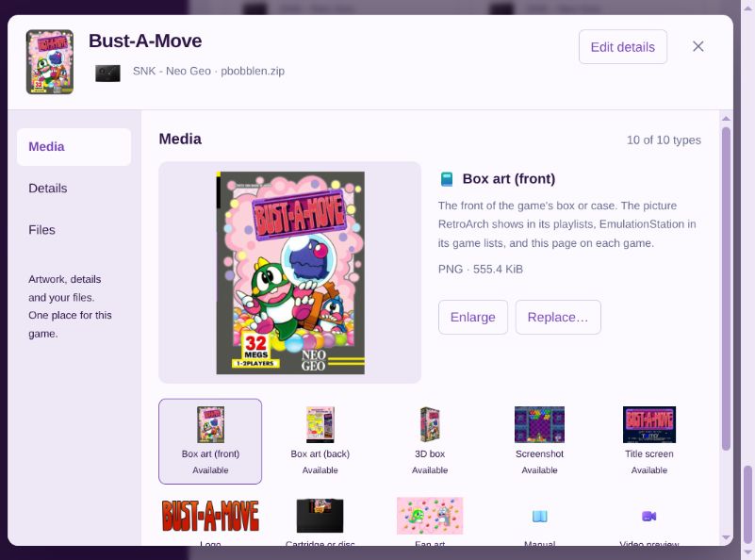Click 'SNK - Neo Geo · pbobblen.zip' text
Image resolution: width=755 pixels, height=560 pixels.
[x=208, y=71]
